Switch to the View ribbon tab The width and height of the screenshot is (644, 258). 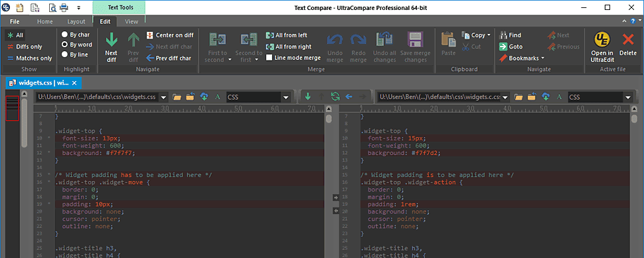(131, 21)
